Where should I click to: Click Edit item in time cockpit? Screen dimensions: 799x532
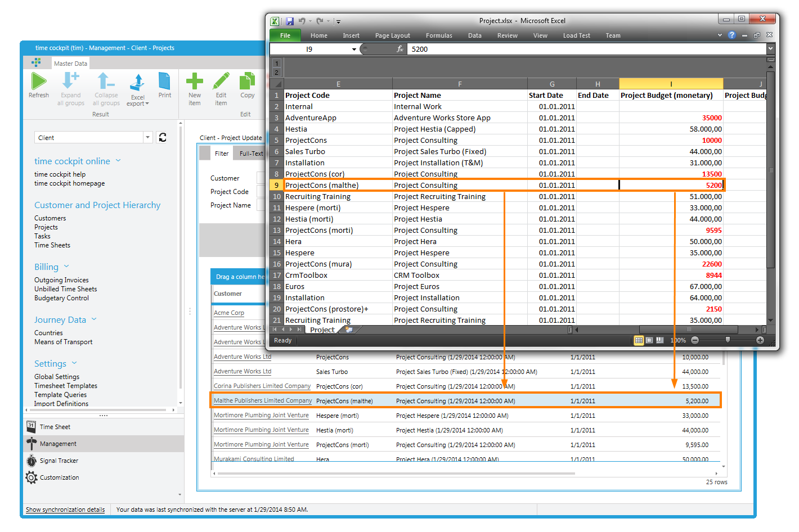click(221, 89)
